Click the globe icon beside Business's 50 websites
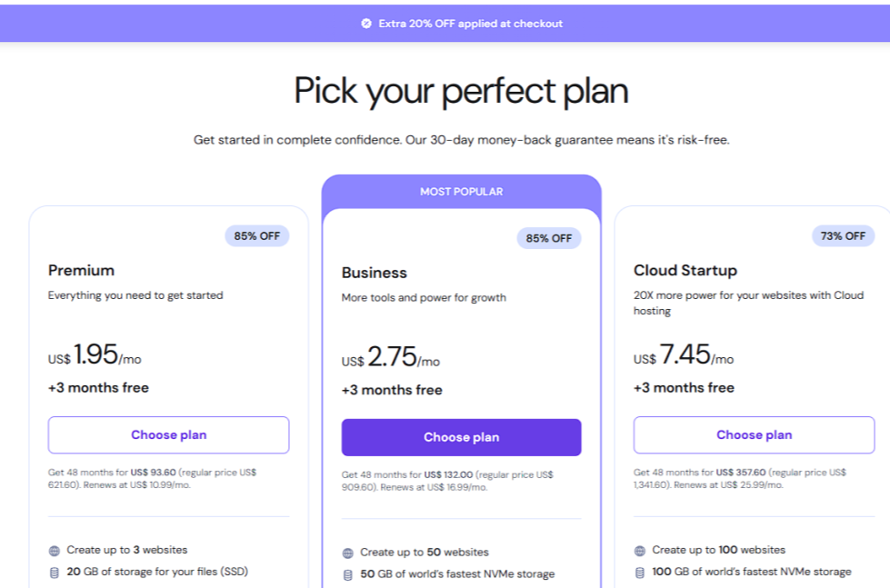The width and height of the screenshot is (890, 588). [348, 553]
